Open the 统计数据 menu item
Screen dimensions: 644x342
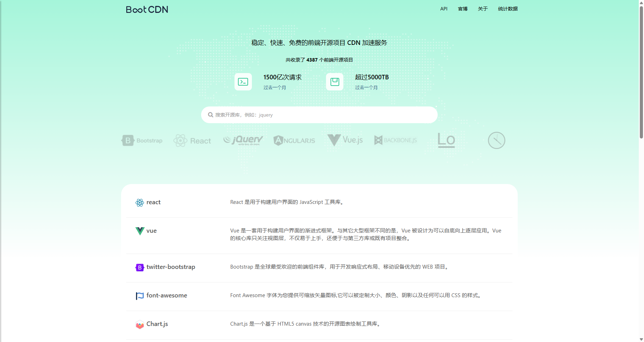pos(508,9)
